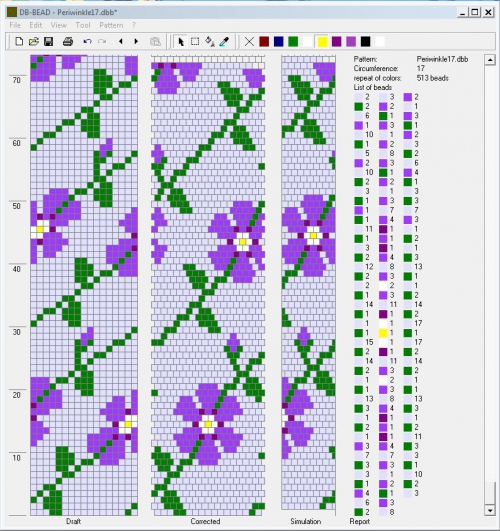Open the View menu
This screenshot has height=531, width=500.
pos(59,25)
